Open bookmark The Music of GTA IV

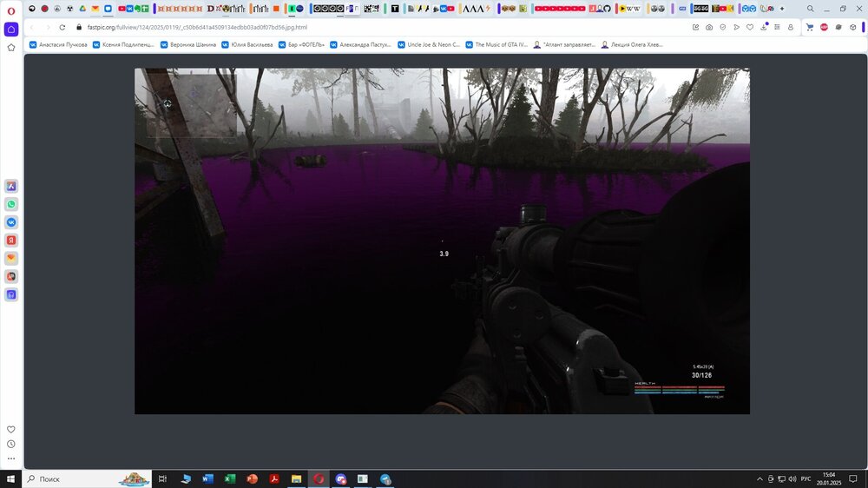click(x=496, y=45)
